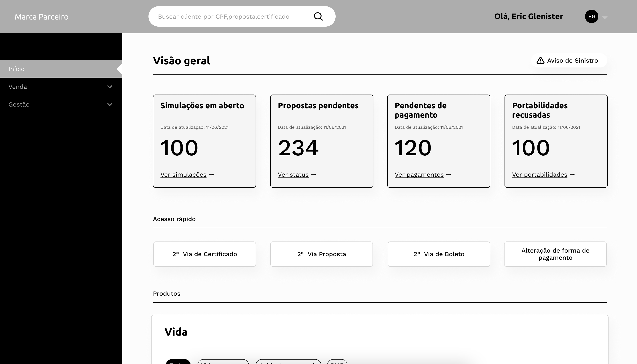Viewport: 637px width, 364px height.
Task: Click the 2° Via Proposta button
Action: 321,254
